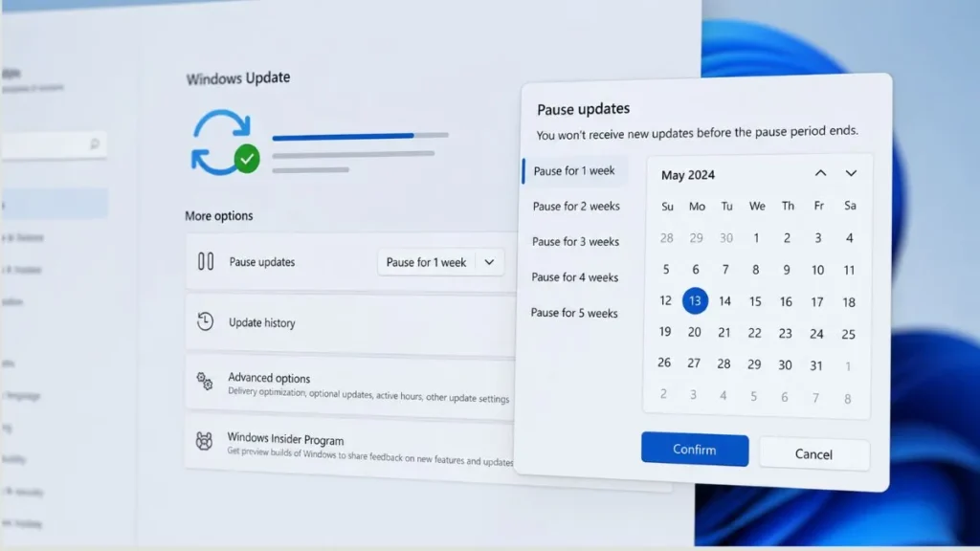Click the Update history clock icon

pyautogui.click(x=204, y=322)
